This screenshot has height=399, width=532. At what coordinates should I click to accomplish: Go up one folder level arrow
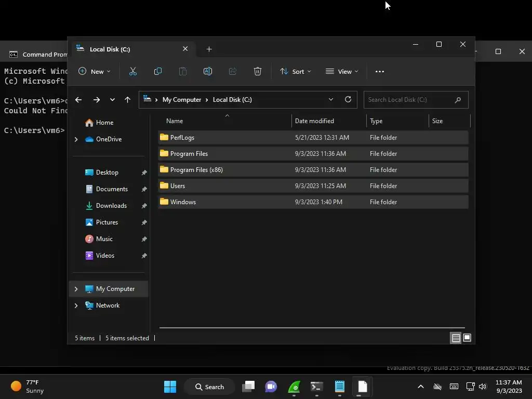coord(128,100)
